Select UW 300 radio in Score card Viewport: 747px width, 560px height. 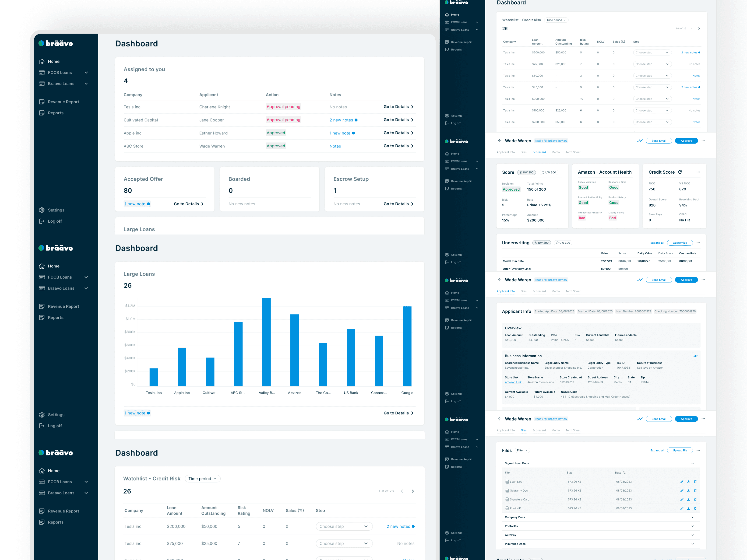point(549,172)
